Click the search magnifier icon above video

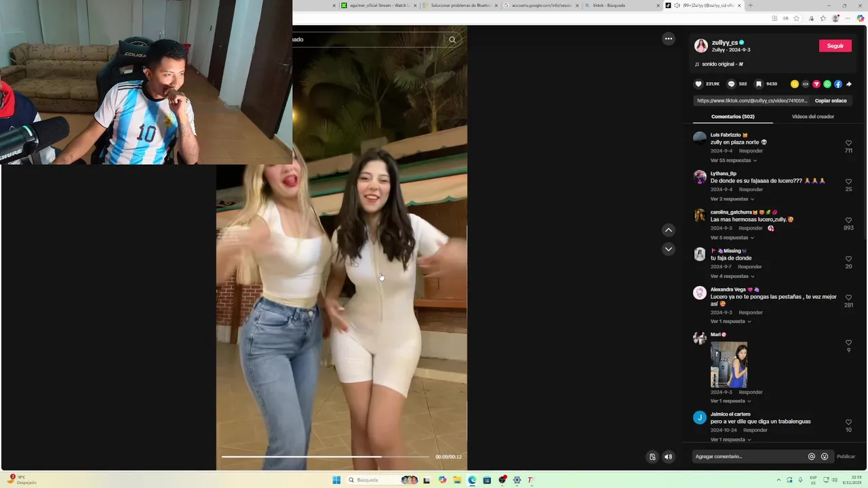tap(452, 39)
